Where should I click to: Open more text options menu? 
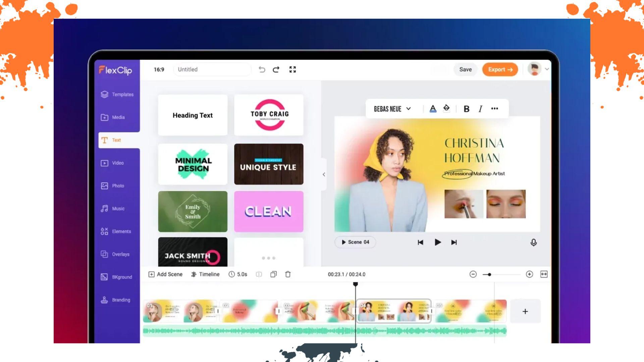[494, 109]
